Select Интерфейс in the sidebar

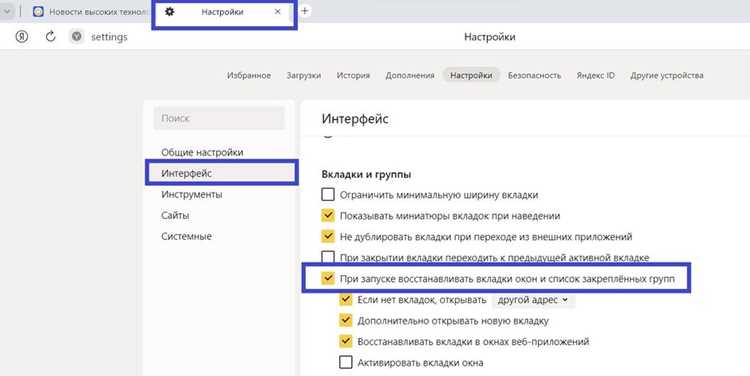click(x=222, y=173)
